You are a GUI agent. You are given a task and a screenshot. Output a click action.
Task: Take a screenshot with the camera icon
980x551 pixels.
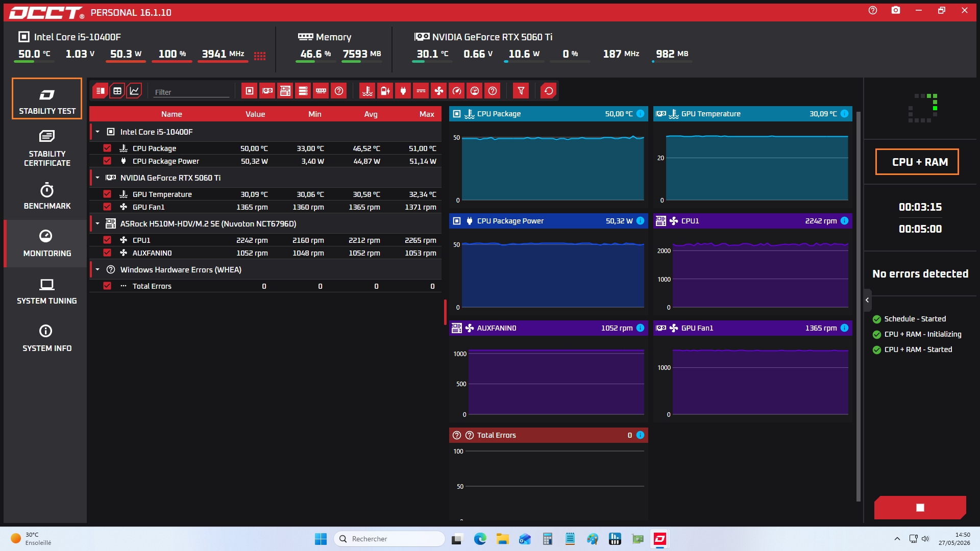coord(896,10)
